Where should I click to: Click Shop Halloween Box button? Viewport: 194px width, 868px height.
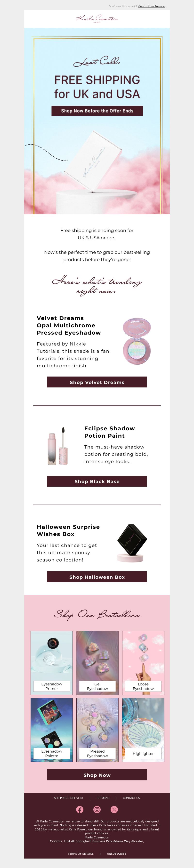[97, 577]
